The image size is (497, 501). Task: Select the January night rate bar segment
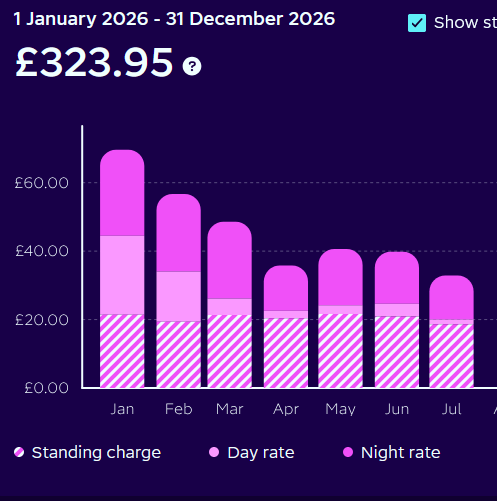coord(122,193)
